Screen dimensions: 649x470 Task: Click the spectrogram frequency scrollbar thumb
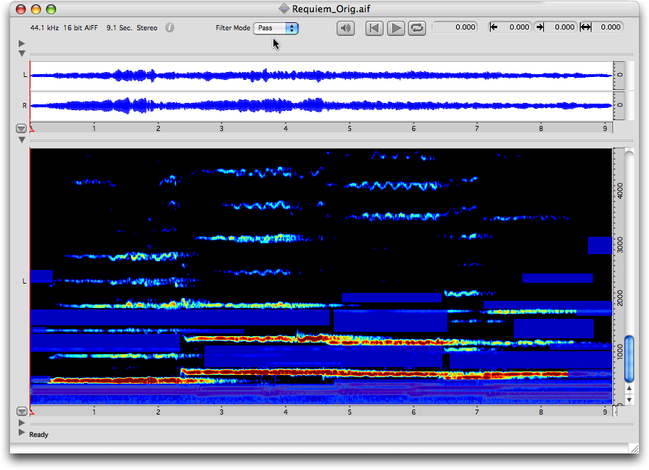pyautogui.click(x=629, y=359)
